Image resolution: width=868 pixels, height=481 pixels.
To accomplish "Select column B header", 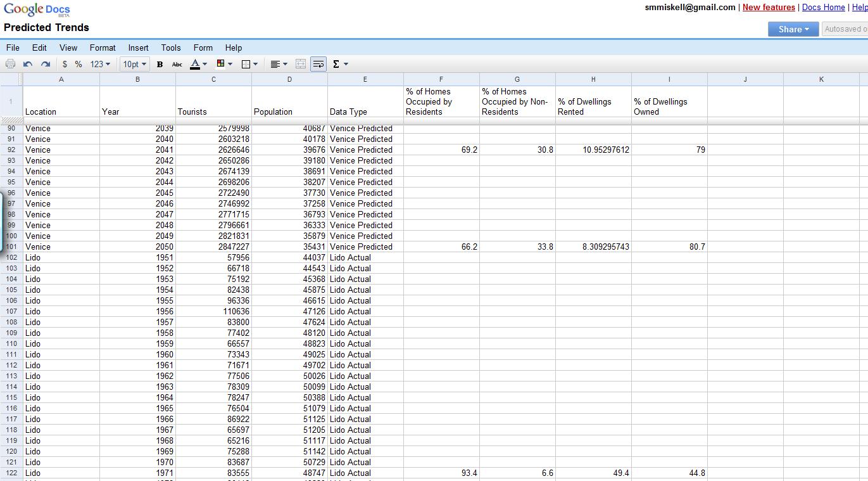I will pyautogui.click(x=137, y=79).
